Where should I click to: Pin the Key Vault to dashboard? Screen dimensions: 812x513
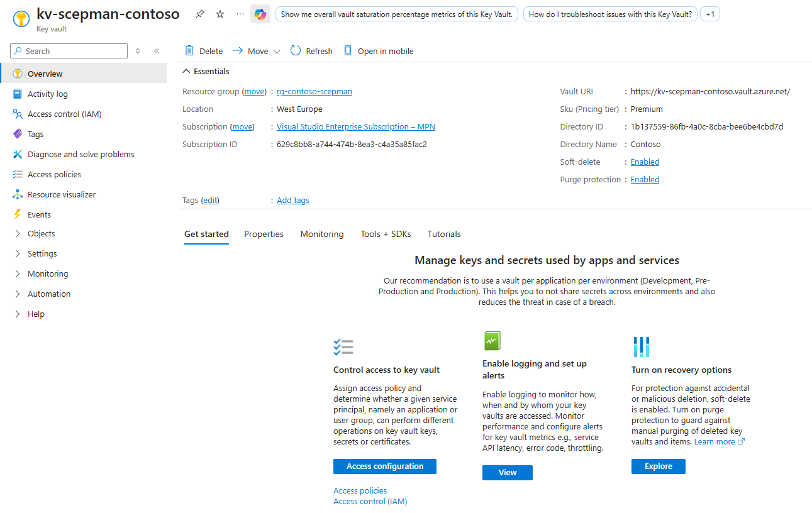click(x=200, y=14)
